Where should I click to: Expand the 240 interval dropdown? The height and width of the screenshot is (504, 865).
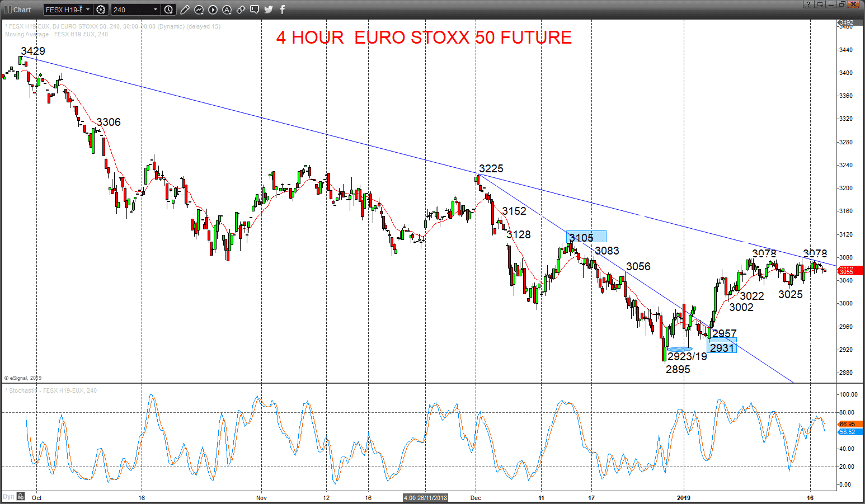[156, 10]
